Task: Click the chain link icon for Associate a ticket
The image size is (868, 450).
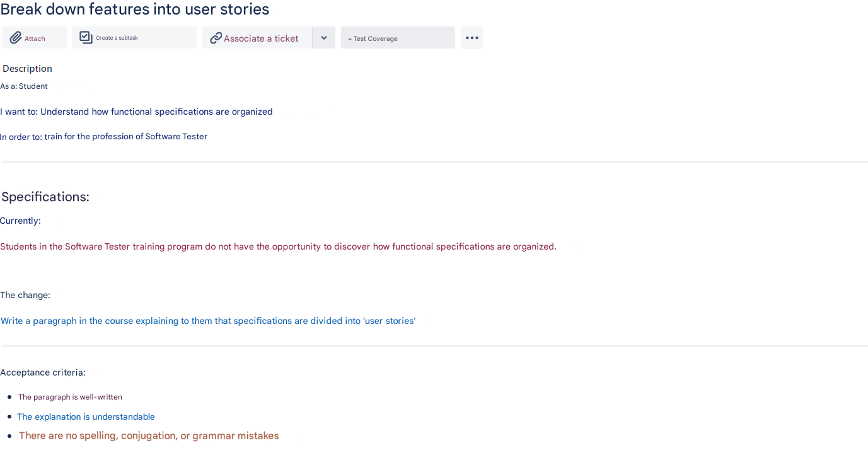Action: (216, 38)
